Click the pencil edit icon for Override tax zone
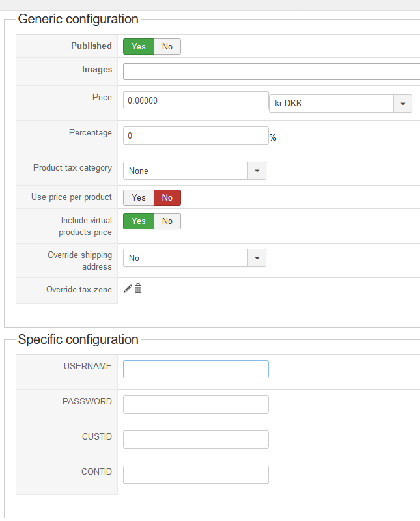The height and width of the screenshot is (521, 420). (x=128, y=289)
